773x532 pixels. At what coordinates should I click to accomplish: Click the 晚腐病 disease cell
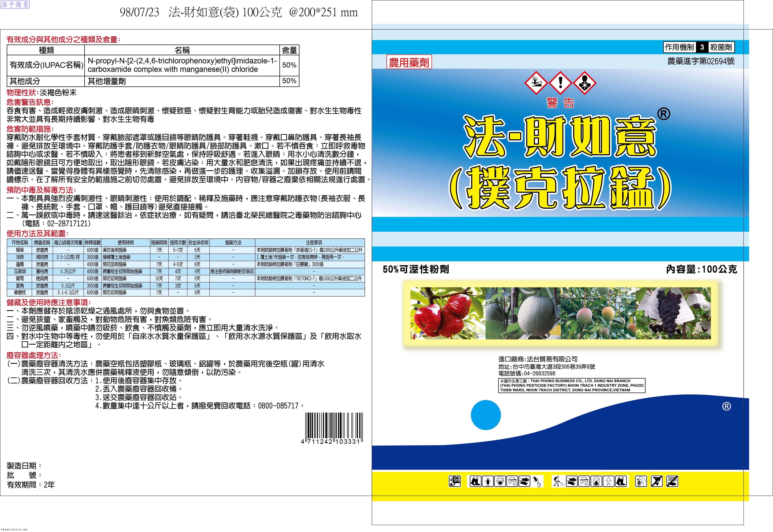coord(42,279)
